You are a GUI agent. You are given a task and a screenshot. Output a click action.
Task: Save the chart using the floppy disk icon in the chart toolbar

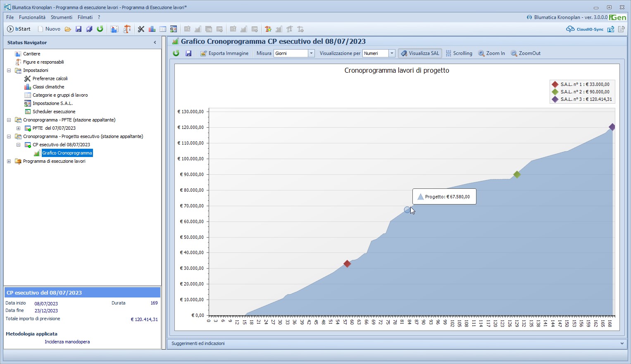pos(188,53)
